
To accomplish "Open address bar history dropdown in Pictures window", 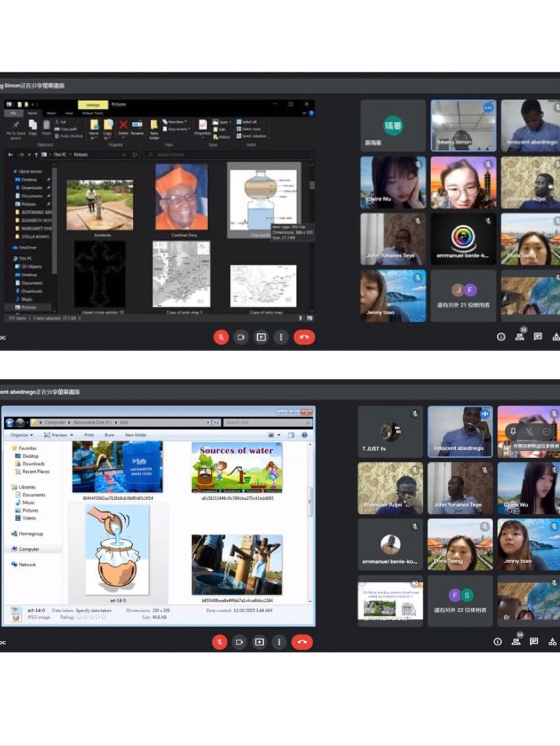I will [x=124, y=155].
